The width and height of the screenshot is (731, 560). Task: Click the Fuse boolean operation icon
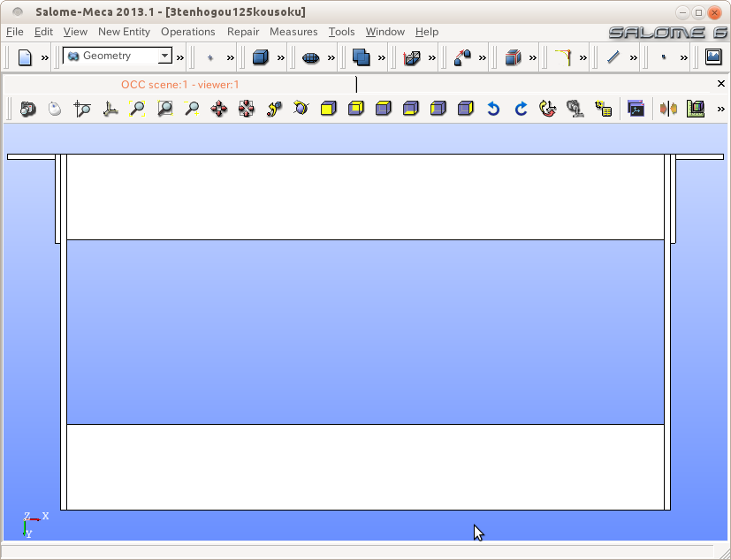(361, 57)
